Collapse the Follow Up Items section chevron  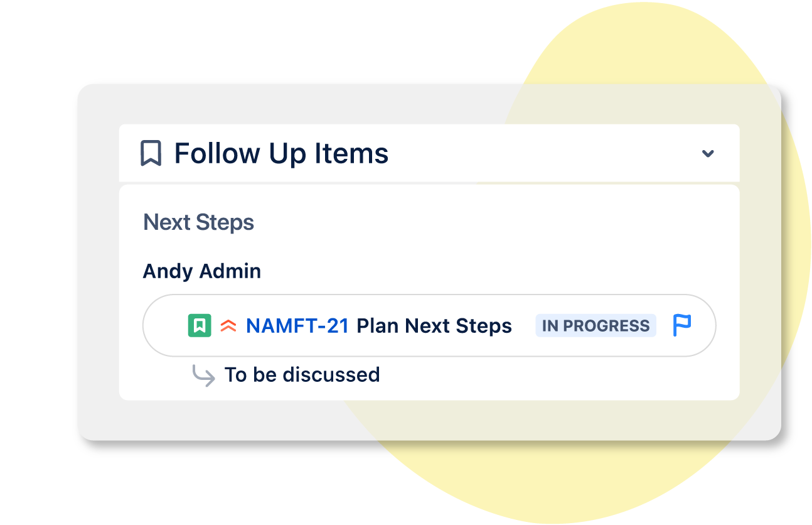[x=708, y=153]
